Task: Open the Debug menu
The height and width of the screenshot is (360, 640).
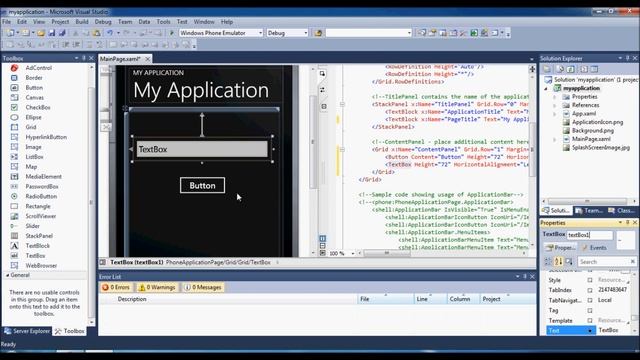Action: pos(103,22)
